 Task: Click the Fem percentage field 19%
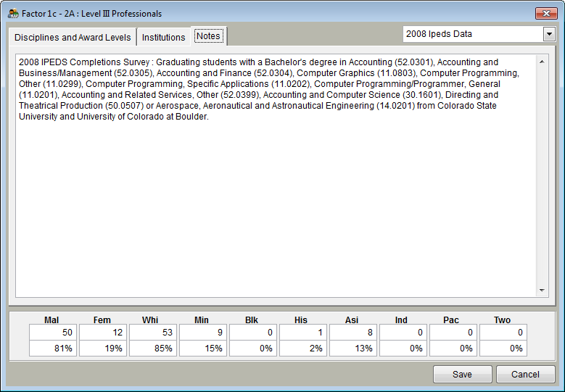103,349
